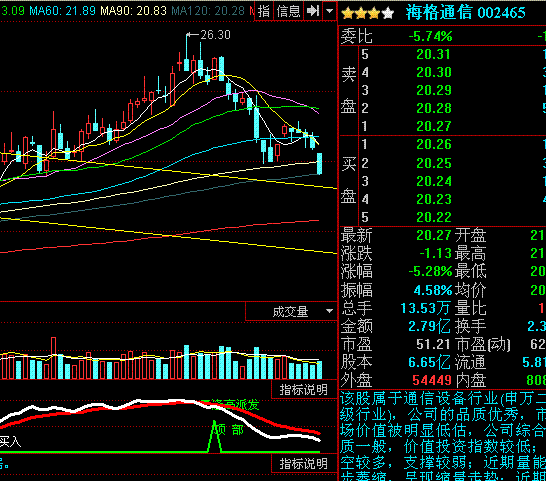Click the MA90: 20.83 label
546x481 pixels.
click(134, 11)
